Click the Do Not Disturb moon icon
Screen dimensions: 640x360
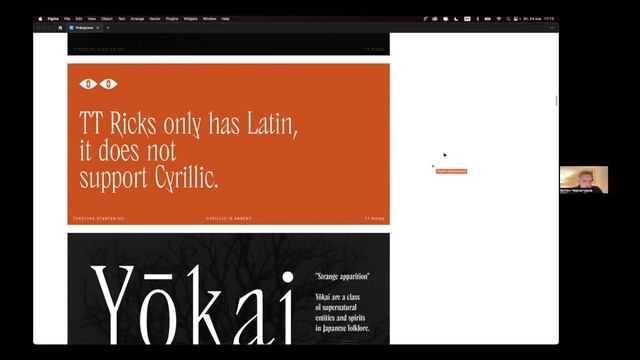pyautogui.click(x=456, y=19)
